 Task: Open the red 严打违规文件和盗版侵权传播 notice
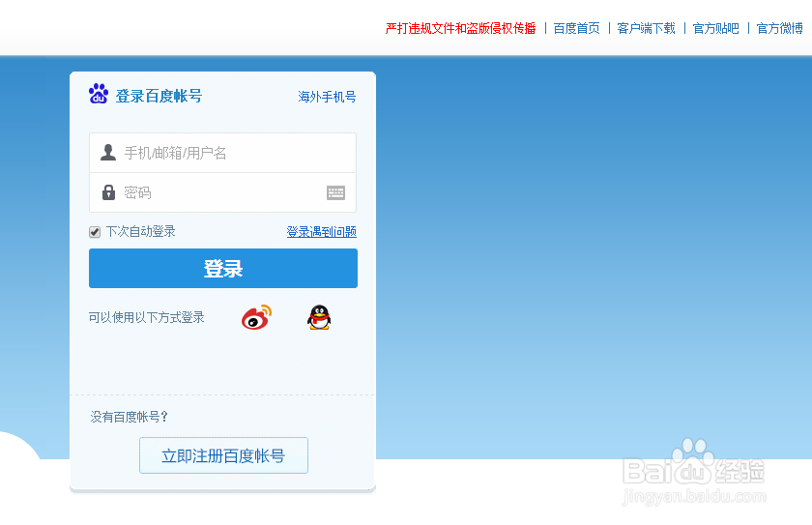[460, 28]
